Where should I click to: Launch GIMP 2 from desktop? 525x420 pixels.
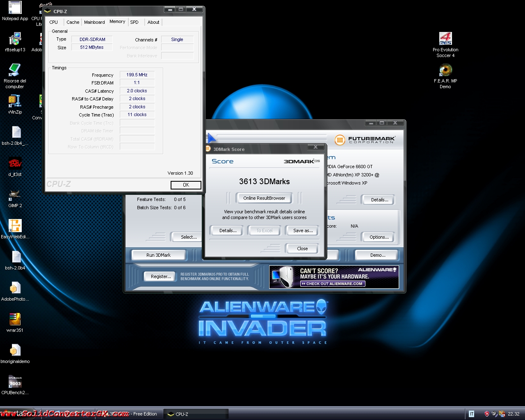[x=15, y=198]
